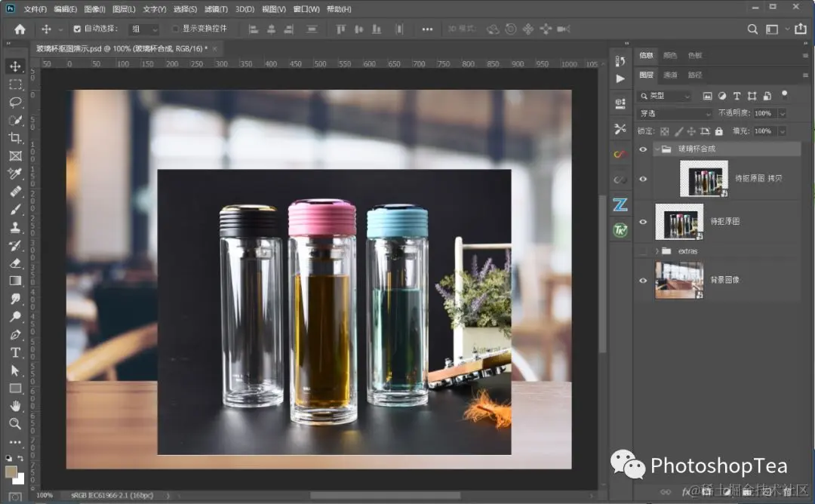Select the Lasso tool

tap(15, 102)
